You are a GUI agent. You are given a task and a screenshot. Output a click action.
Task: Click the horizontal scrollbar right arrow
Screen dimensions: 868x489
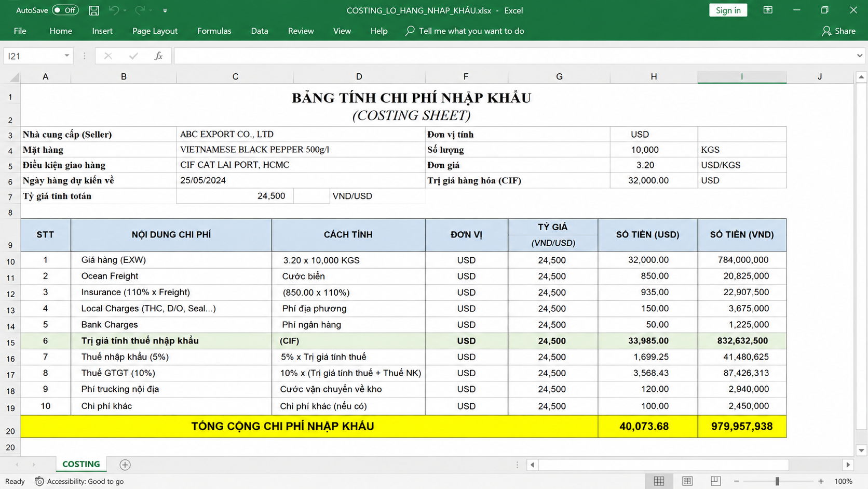(848, 465)
